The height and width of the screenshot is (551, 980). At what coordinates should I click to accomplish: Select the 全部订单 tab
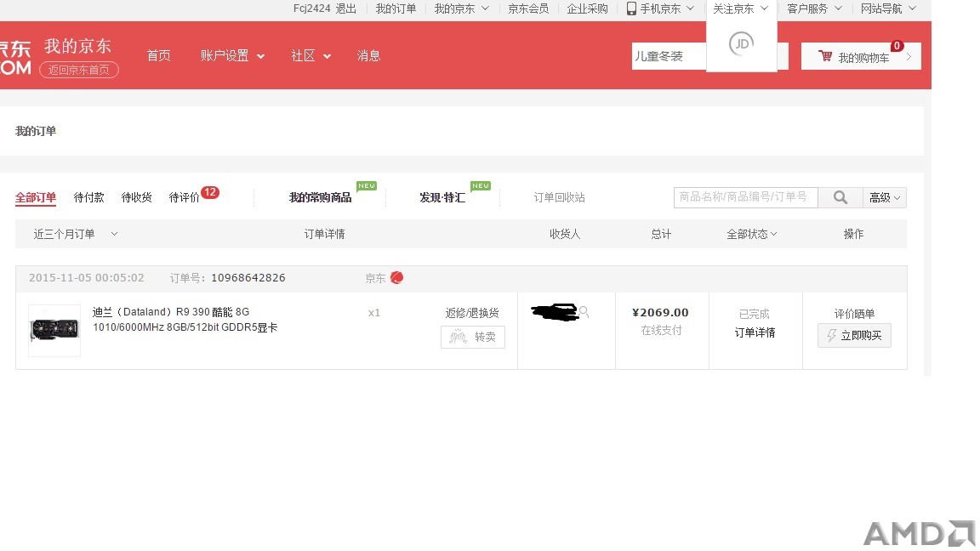pos(36,197)
